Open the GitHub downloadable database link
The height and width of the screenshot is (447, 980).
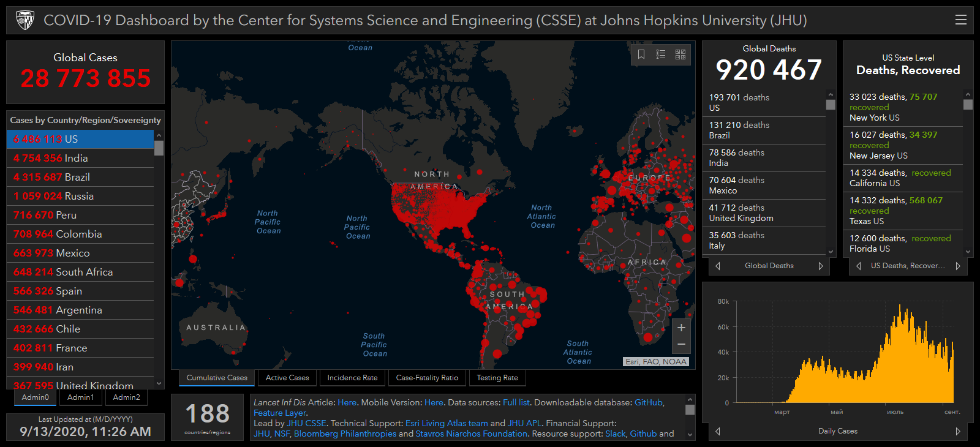coord(649,402)
